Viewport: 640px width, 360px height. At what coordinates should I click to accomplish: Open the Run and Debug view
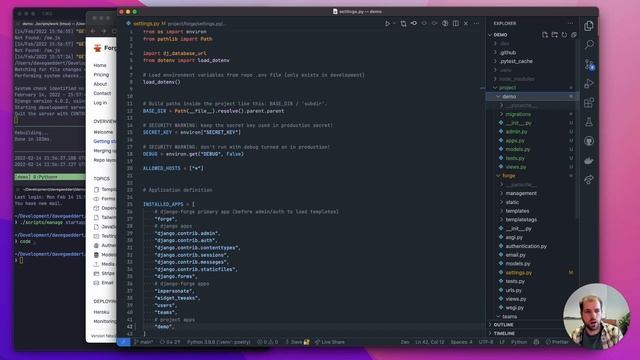click(x=589, y=84)
